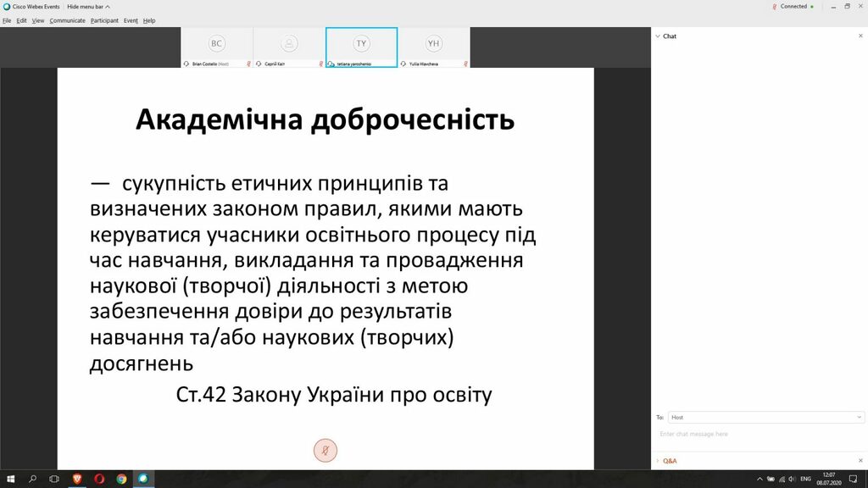Click the chat message input field
The image size is (868, 488).
[759, 435]
